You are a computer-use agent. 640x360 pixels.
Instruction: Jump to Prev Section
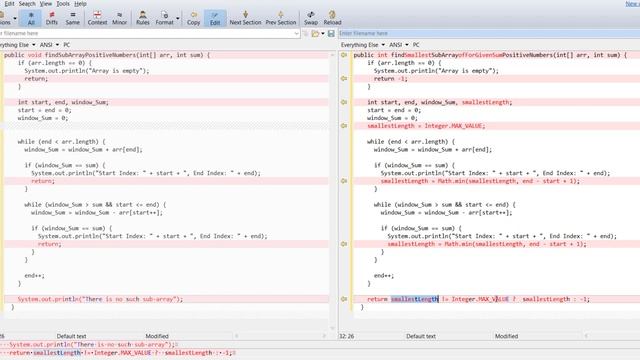coord(281,18)
